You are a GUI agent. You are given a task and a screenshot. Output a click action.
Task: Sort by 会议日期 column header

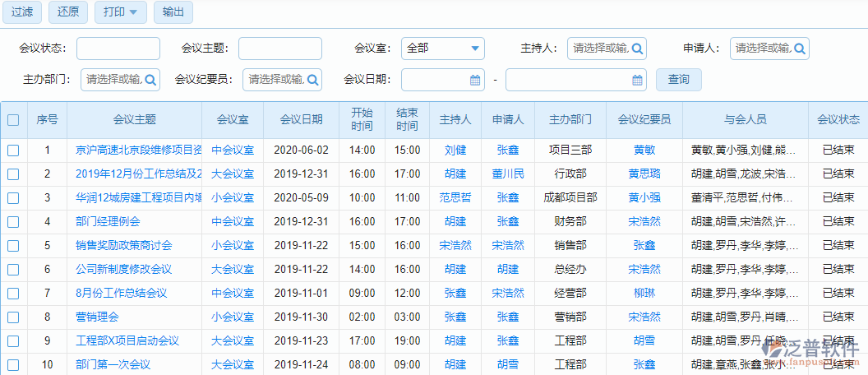click(301, 120)
